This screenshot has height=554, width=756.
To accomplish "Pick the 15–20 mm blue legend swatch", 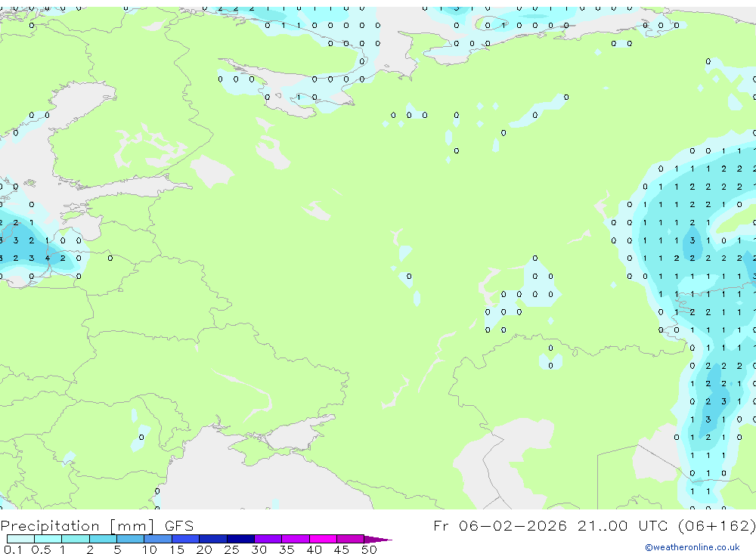I will (x=185, y=539).
